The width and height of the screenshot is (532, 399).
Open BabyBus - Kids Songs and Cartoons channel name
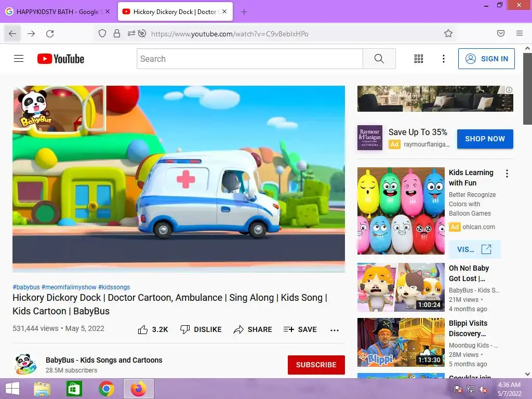coord(104,360)
